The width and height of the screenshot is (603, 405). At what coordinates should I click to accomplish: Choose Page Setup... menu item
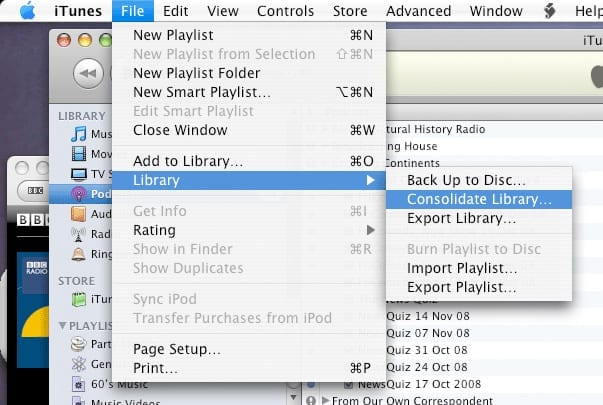point(249,349)
